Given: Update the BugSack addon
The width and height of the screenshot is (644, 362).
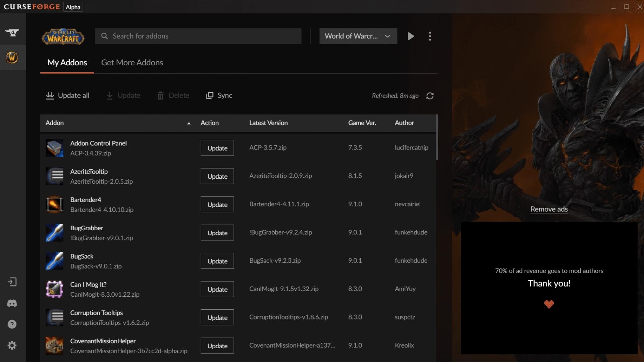Looking at the screenshot, I should pyautogui.click(x=217, y=261).
